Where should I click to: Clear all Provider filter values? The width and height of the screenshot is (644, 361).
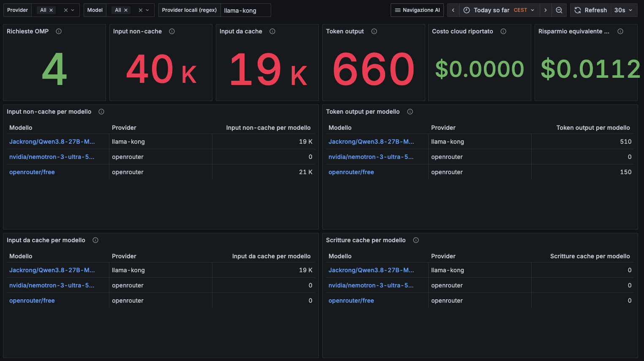click(x=66, y=10)
